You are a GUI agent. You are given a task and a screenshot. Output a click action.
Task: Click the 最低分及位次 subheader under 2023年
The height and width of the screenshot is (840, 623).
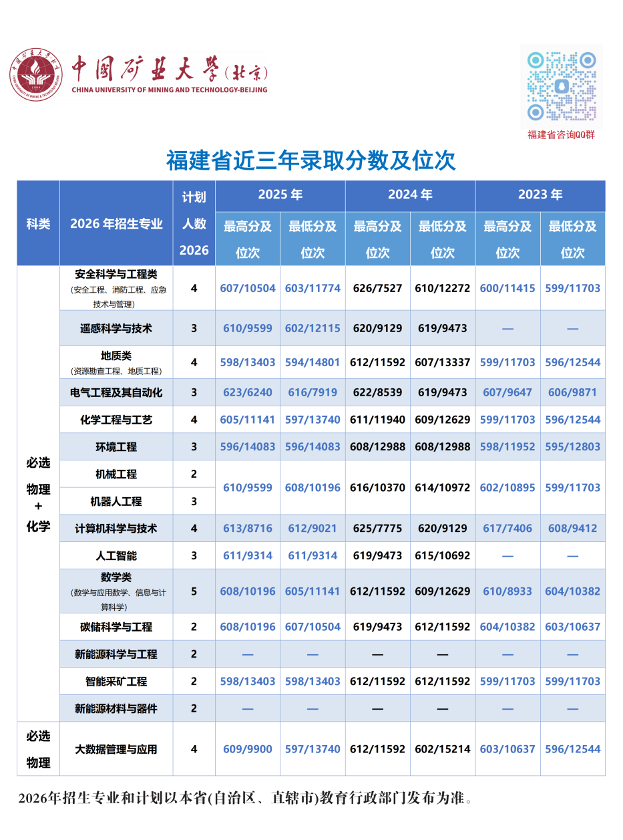click(x=573, y=239)
